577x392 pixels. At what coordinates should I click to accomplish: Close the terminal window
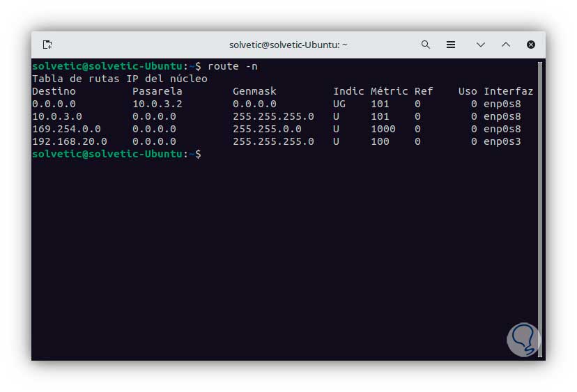[x=530, y=45]
